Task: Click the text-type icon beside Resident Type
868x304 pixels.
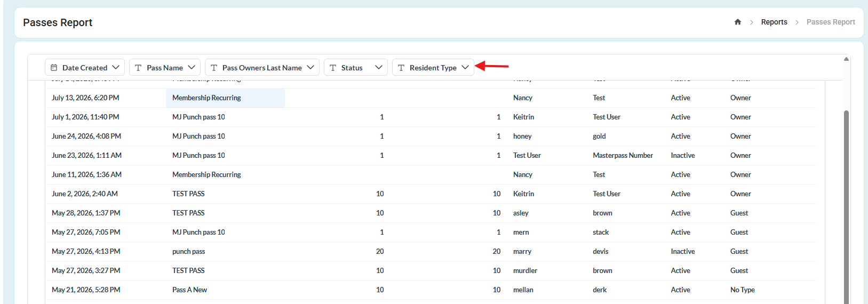Action: 401,68
